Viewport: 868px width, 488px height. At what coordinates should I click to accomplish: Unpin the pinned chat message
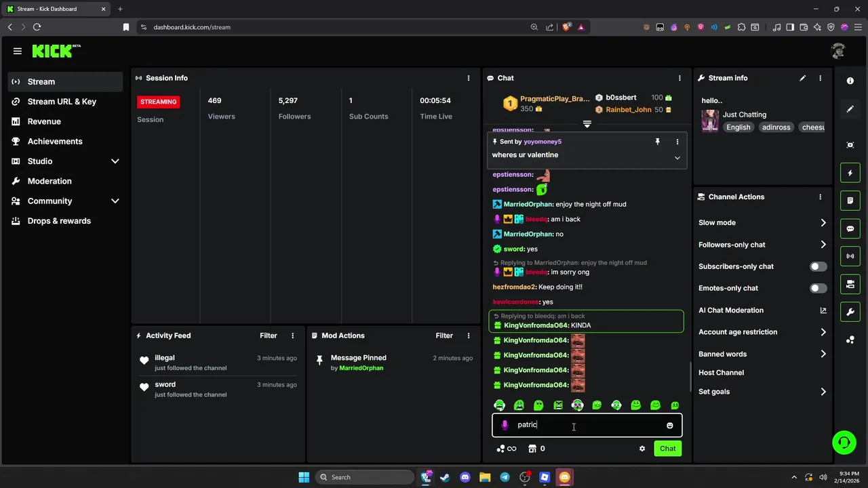[657, 142]
